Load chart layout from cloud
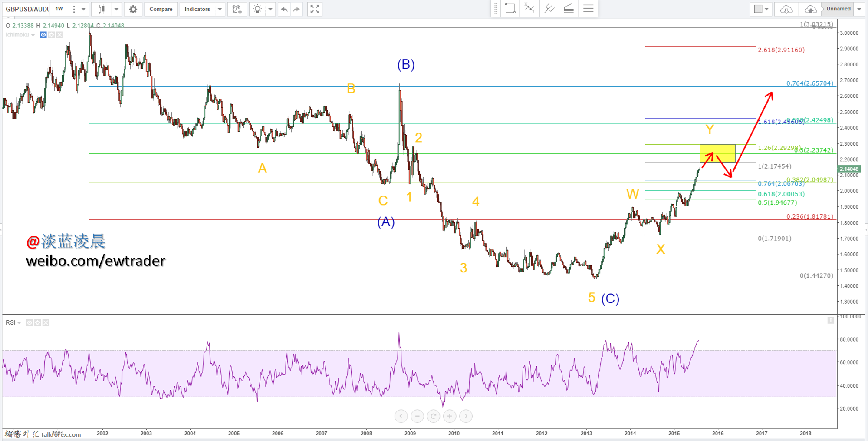868x441 pixels. [x=786, y=9]
